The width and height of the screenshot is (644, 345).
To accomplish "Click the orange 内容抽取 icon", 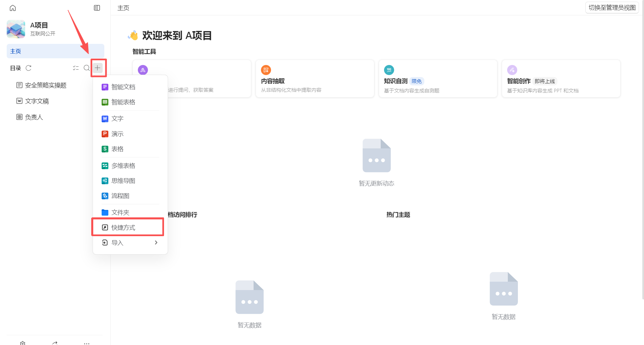I will coord(266,70).
